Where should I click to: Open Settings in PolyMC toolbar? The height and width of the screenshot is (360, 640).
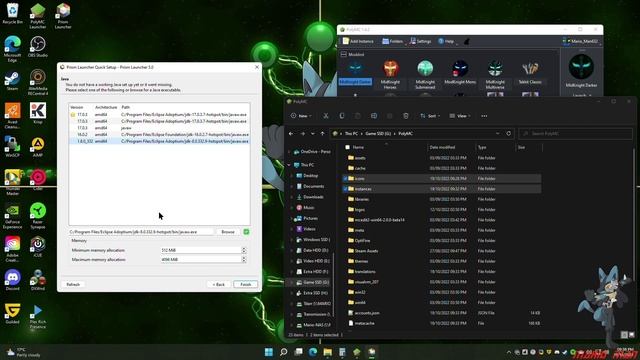click(x=420, y=41)
